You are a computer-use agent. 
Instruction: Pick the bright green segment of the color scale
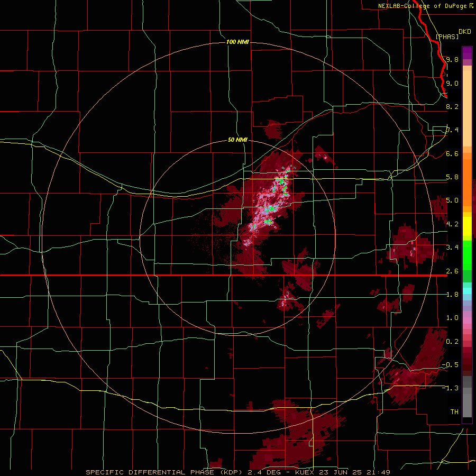(467, 255)
